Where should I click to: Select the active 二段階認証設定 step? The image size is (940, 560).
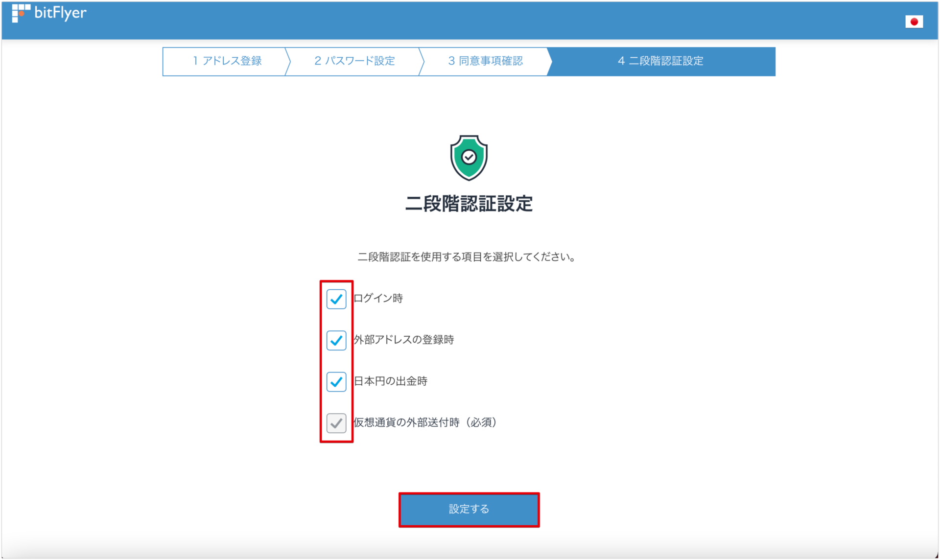661,61
